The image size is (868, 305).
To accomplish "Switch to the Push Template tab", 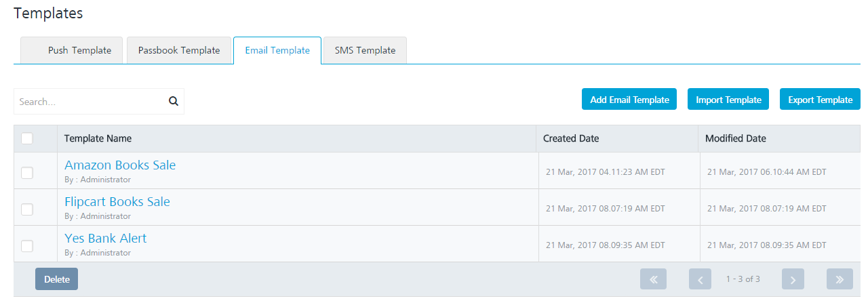I will (x=71, y=50).
